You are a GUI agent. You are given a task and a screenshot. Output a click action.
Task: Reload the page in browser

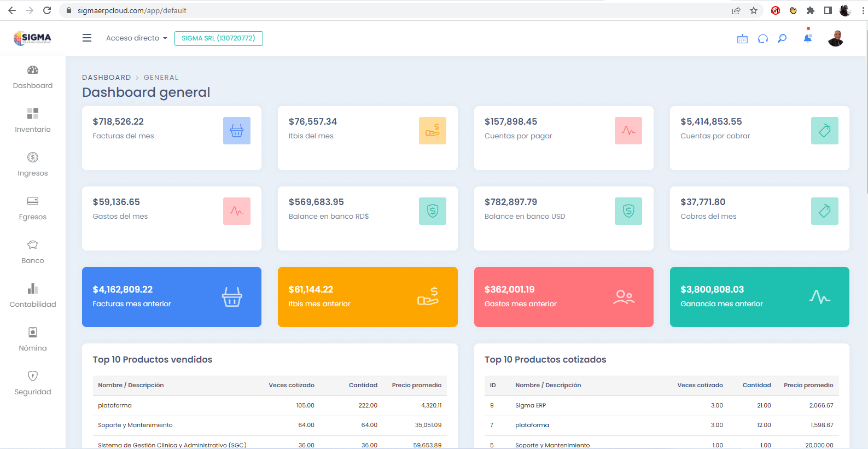coord(47,10)
